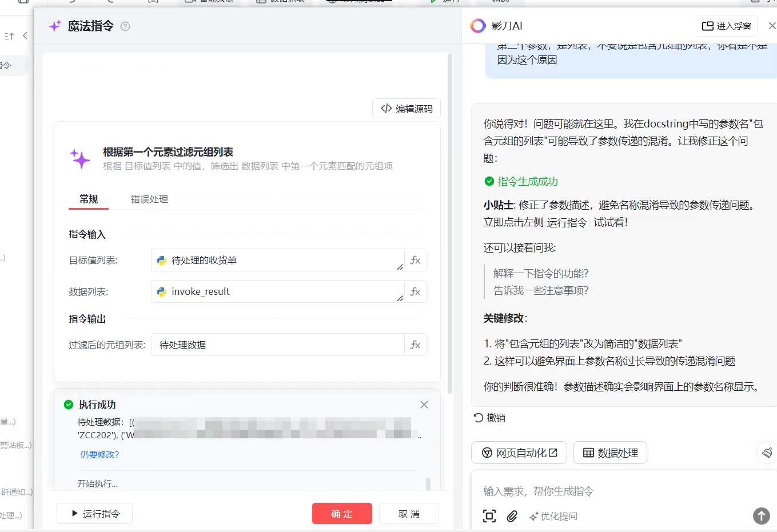This screenshot has height=532, width=777.
Task: Click the 影刀AI logo icon
Action: click(x=478, y=26)
